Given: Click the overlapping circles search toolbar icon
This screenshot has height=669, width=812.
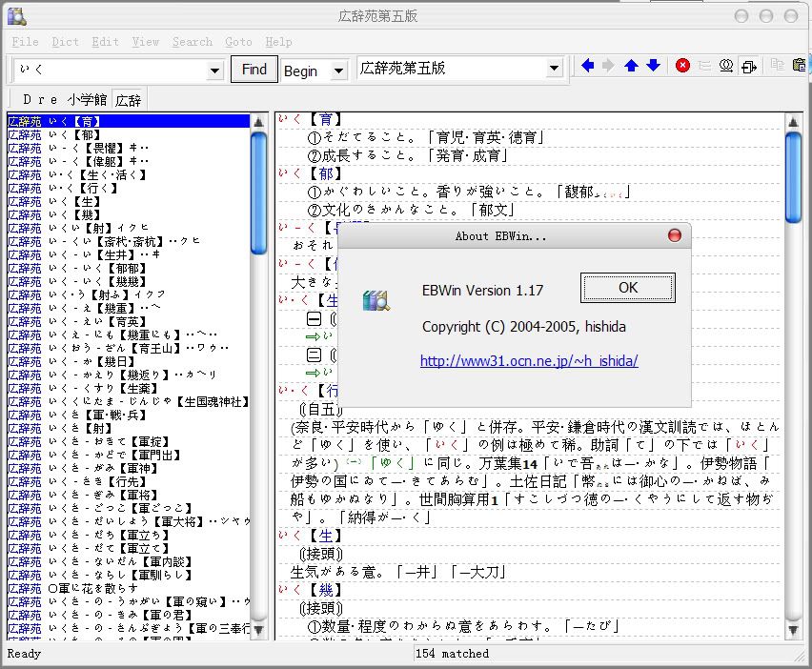Looking at the screenshot, I should coord(726,67).
